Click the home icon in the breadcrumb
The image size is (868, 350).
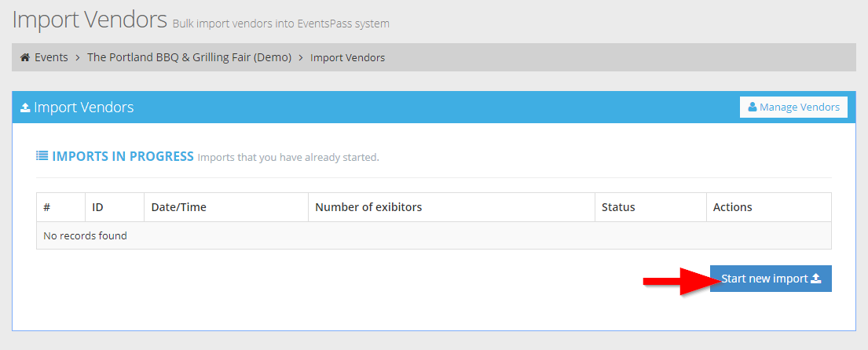25,57
